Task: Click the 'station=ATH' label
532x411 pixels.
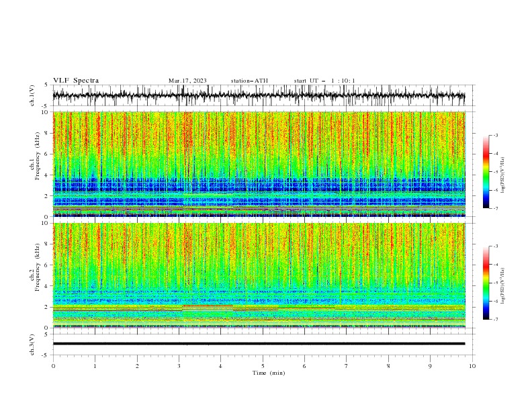Action: point(249,81)
